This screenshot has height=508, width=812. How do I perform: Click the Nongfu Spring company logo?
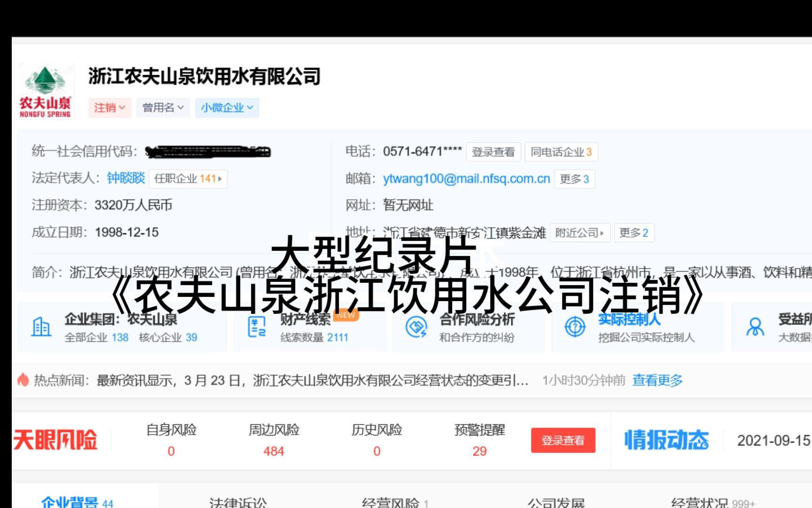[x=45, y=91]
